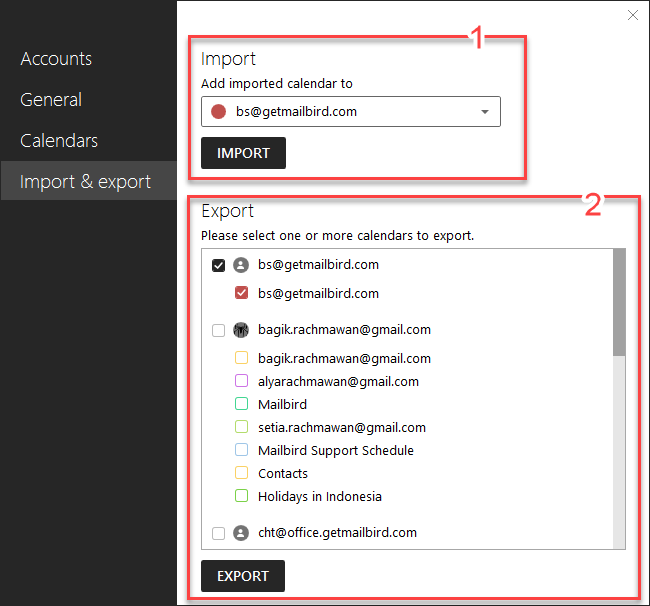Select the 'Holidays in Indonesia' calendar label

click(x=320, y=497)
